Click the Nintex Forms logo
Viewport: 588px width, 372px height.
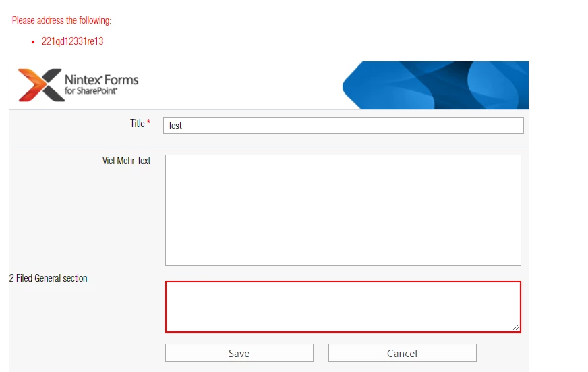(x=78, y=85)
